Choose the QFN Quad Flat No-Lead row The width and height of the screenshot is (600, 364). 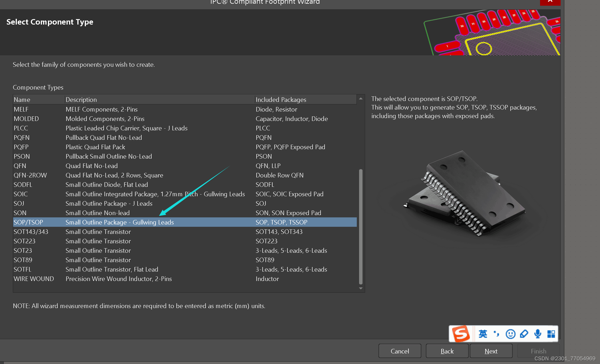(20, 166)
